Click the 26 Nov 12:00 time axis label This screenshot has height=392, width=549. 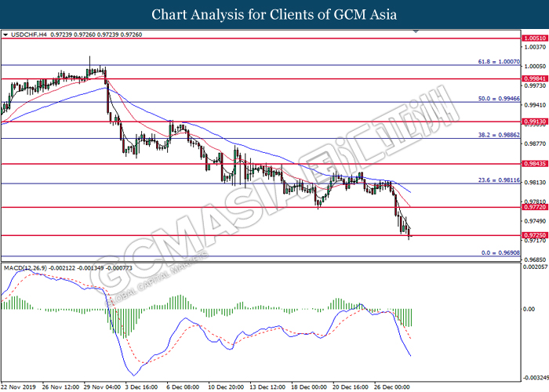coord(60,387)
